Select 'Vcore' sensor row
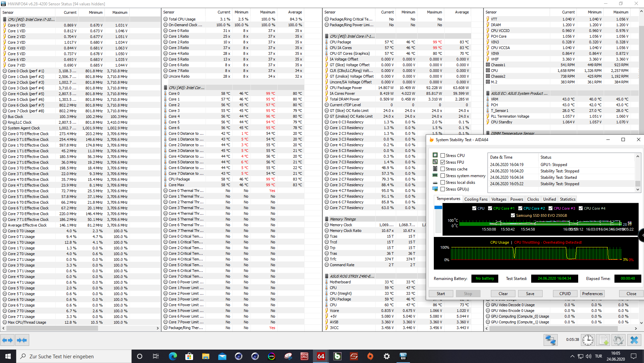Screen dimensions: 644x363 (397, 311)
